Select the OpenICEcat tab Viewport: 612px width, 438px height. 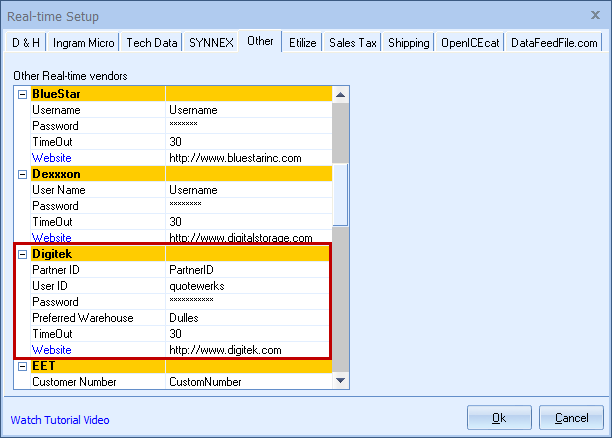click(470, 42)
